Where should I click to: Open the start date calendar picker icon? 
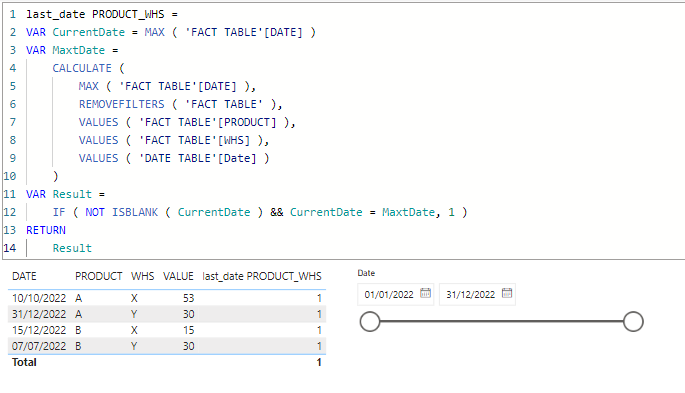coord(426,293)
